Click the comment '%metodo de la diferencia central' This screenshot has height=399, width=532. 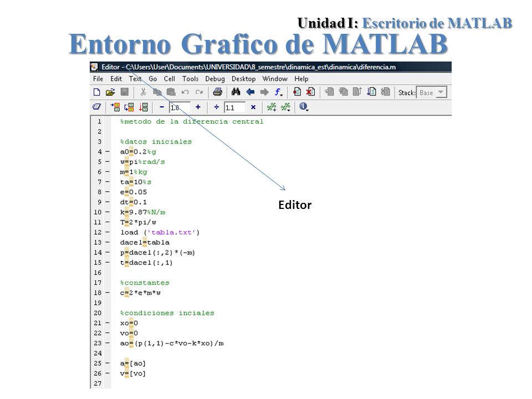192,121
